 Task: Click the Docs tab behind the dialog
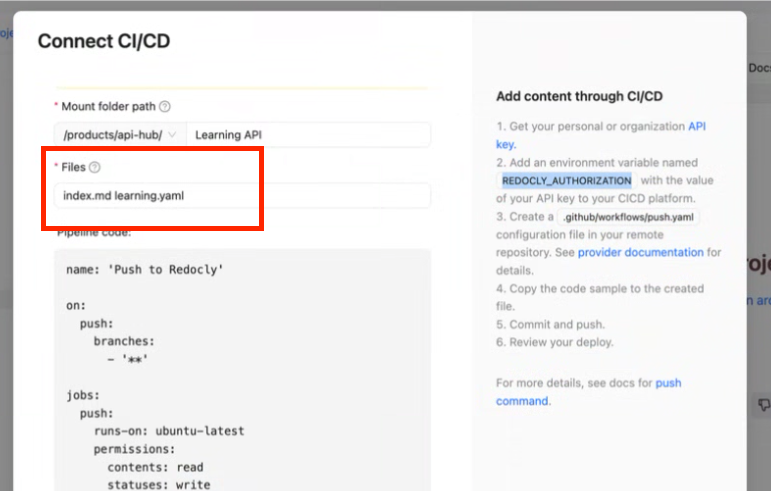click(759, 68)
